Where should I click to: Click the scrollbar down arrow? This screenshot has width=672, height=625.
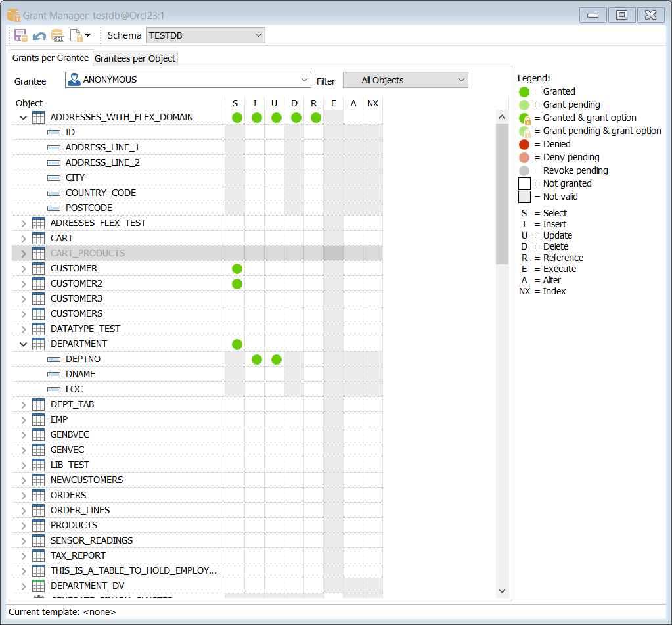pyautogui.click(x=502, y=591)
